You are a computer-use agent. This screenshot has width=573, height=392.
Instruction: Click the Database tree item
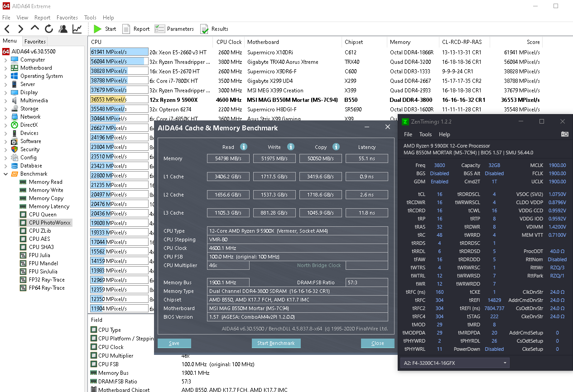point(31,166)
